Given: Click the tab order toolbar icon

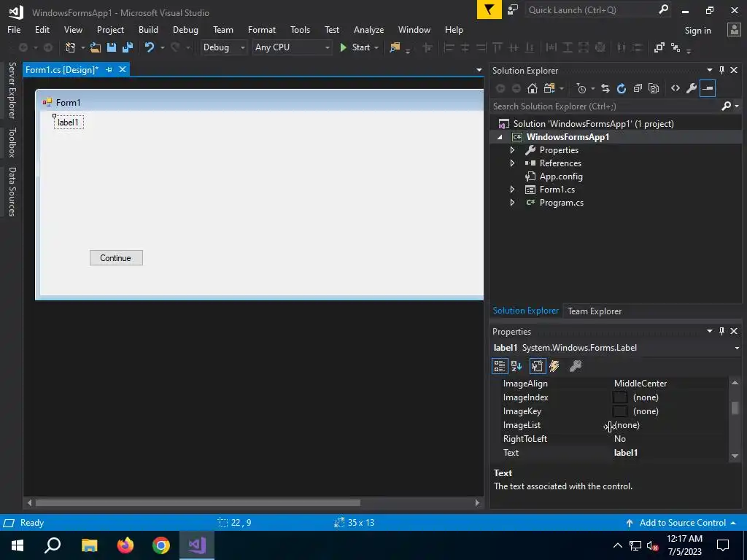Looking at the screenshot, I should 675,47.
